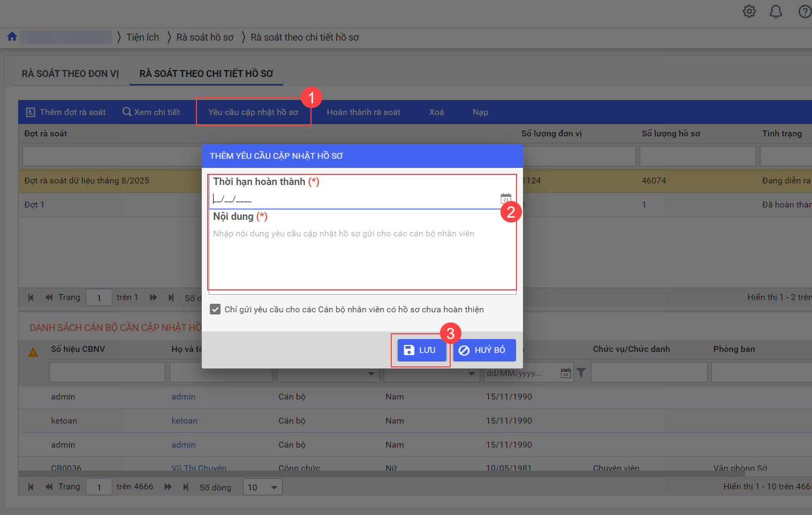The width and height of the screenshot is (812, 515).
Task: Click filter funnel icon beside date column
Action: (581, 373)
